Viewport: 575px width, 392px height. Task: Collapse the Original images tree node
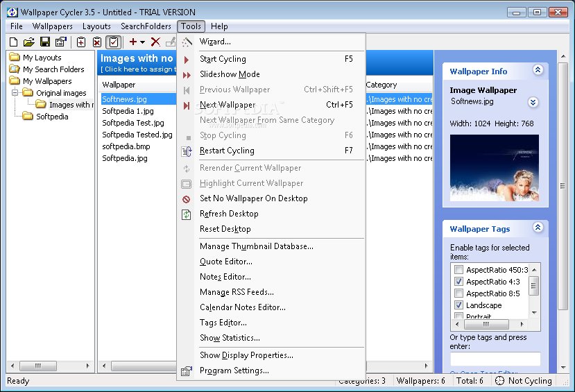pyautogui.click(x=15, y=92)
